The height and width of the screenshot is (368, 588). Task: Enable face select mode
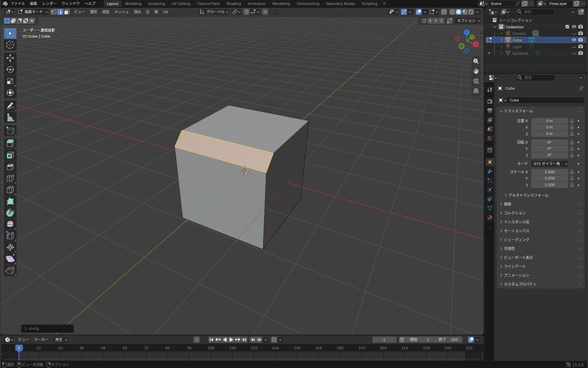[66, 12]
